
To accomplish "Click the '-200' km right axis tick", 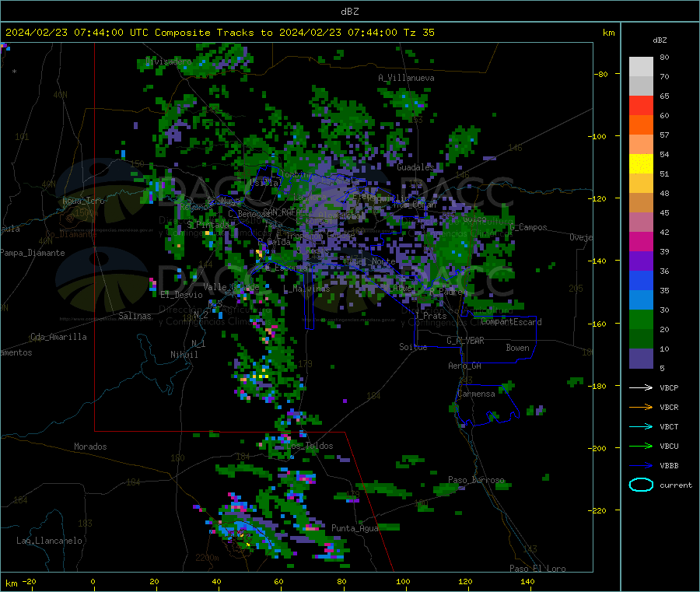I will [597, 448].
